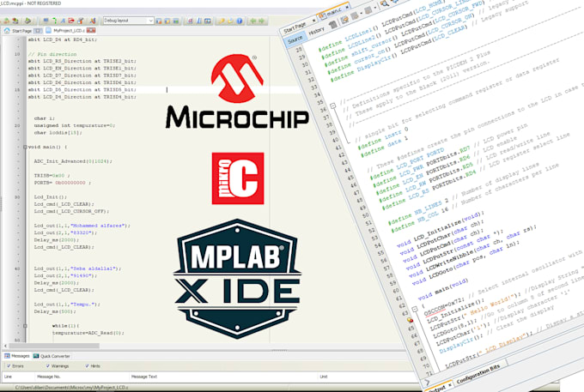
Task: Click the green back arrow in mikroC toolbar
Action: click(x=253, y=21)
